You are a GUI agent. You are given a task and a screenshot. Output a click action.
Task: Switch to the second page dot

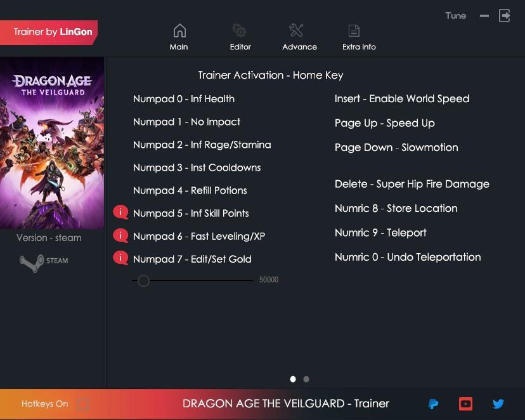coord(306,379)
